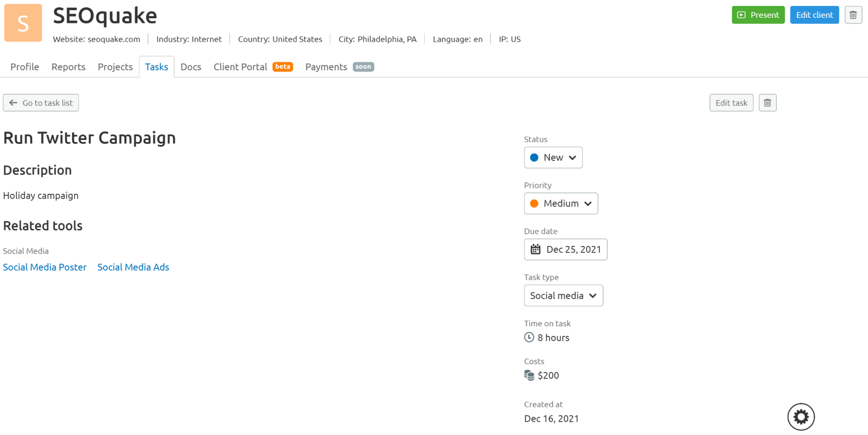Click the Due date field Dec 25, 2021
The image size is (868, 435).
tap(565, 249)
